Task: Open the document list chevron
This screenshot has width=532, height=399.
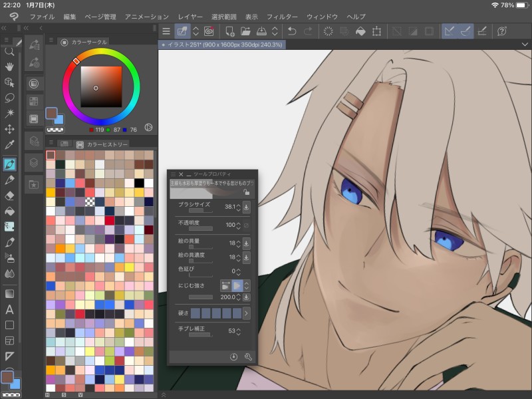Action: click(x=525, y=45)
